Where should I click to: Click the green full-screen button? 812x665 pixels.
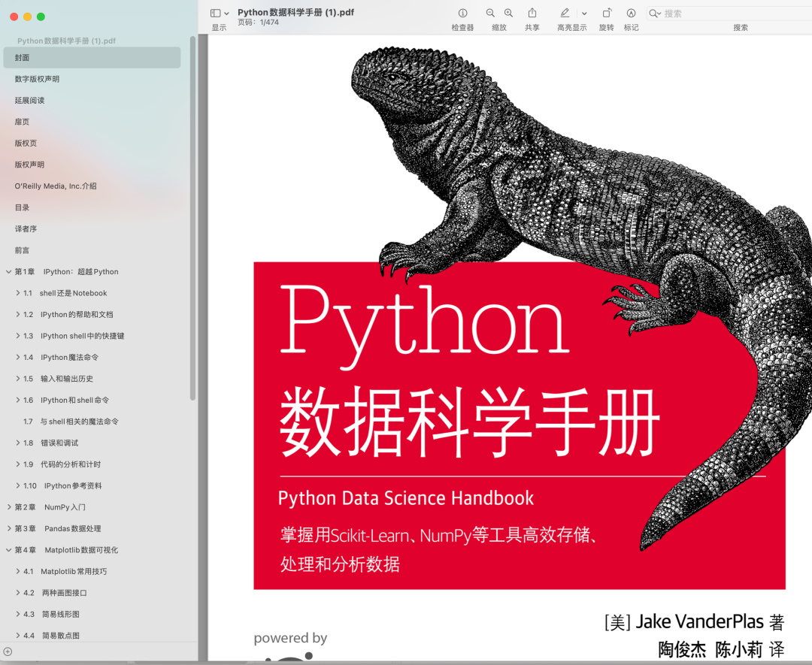coord(41,17)
